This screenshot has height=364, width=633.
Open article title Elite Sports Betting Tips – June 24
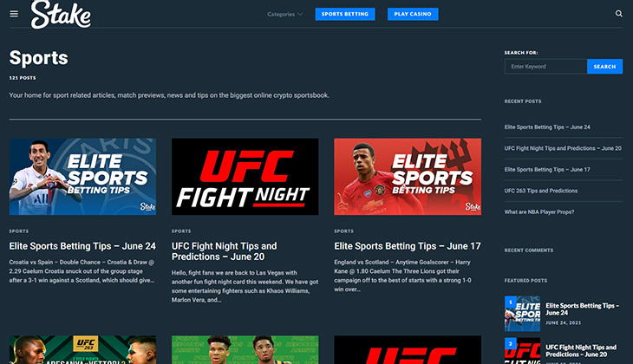point(82,246)
